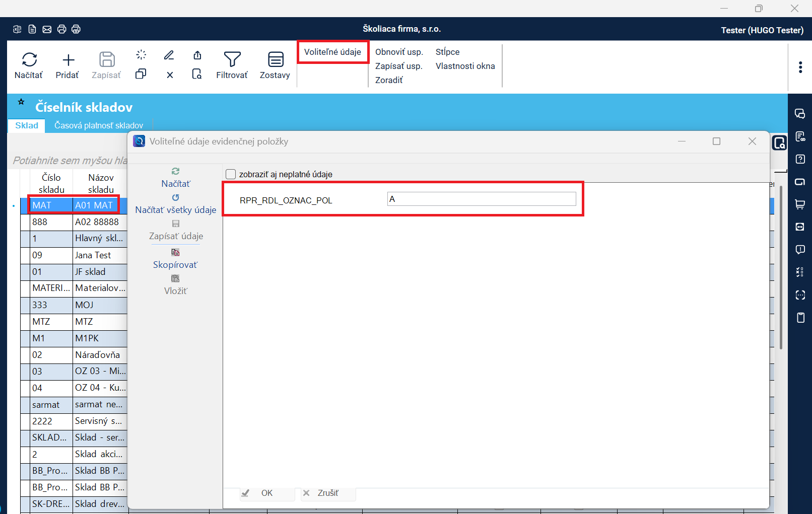Click the Skopírovať copy icon in dialog

[x=175, y=253]
